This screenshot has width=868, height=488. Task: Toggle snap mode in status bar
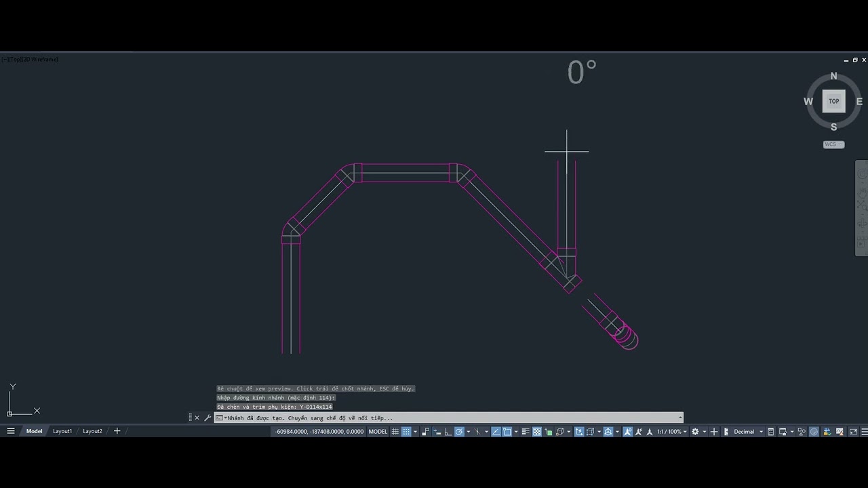(x=406, y=431)
